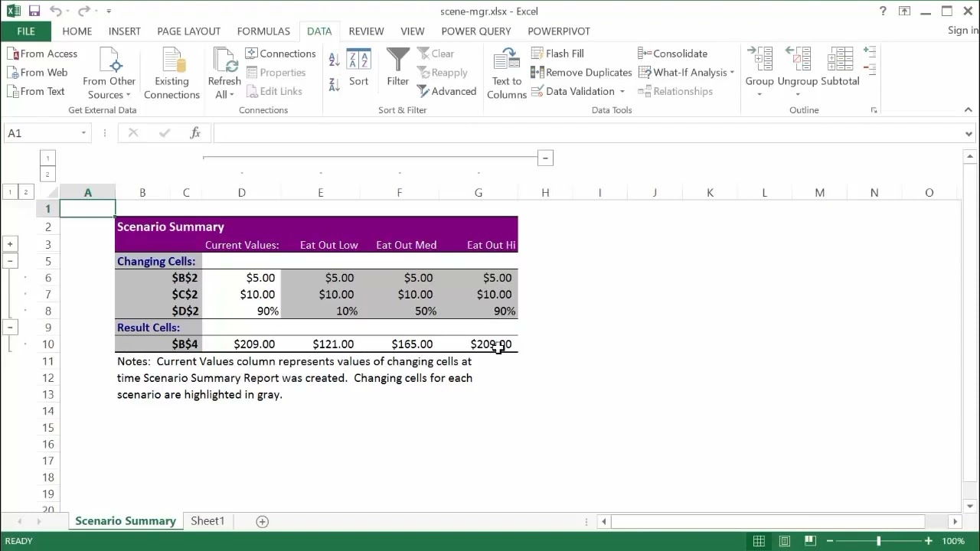The image size is (980, 551).
Task: Open Ribbon Display Options
Action: tap(905, 11)
